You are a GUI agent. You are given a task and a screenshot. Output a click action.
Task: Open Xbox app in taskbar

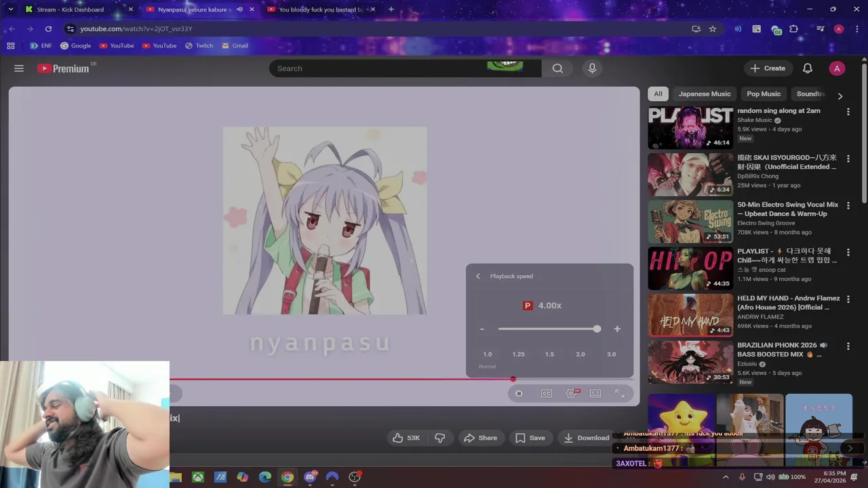click(198, 477)
